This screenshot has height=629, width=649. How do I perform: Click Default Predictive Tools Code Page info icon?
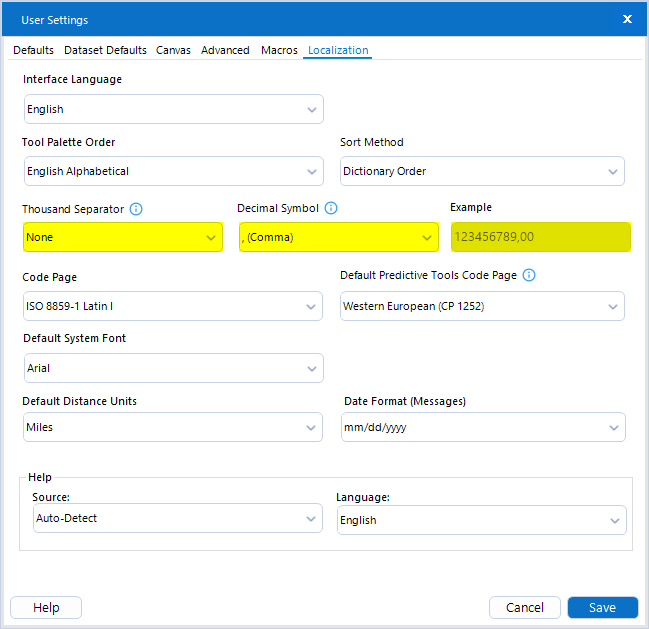click(x=529, y=275)
